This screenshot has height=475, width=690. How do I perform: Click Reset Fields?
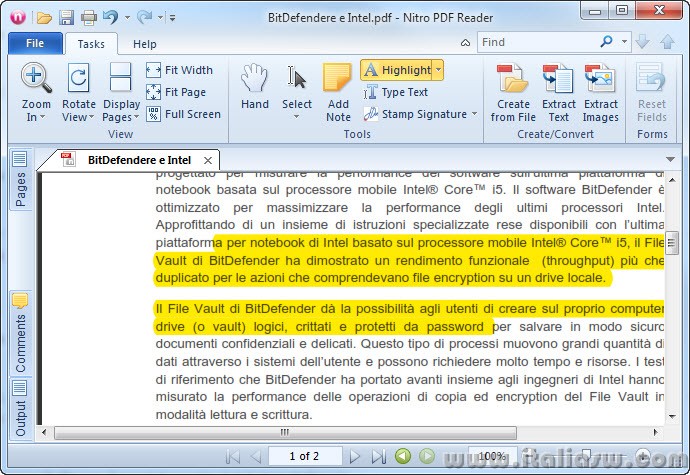652,92
